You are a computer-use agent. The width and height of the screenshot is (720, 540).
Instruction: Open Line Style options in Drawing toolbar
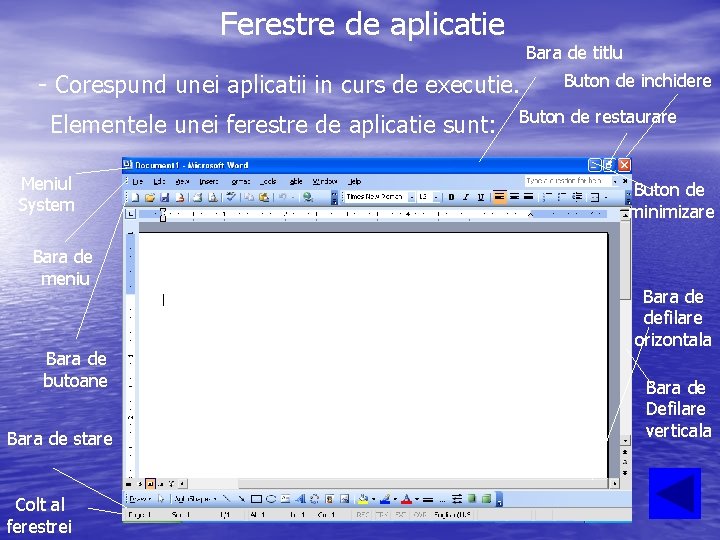click(428, 500)
